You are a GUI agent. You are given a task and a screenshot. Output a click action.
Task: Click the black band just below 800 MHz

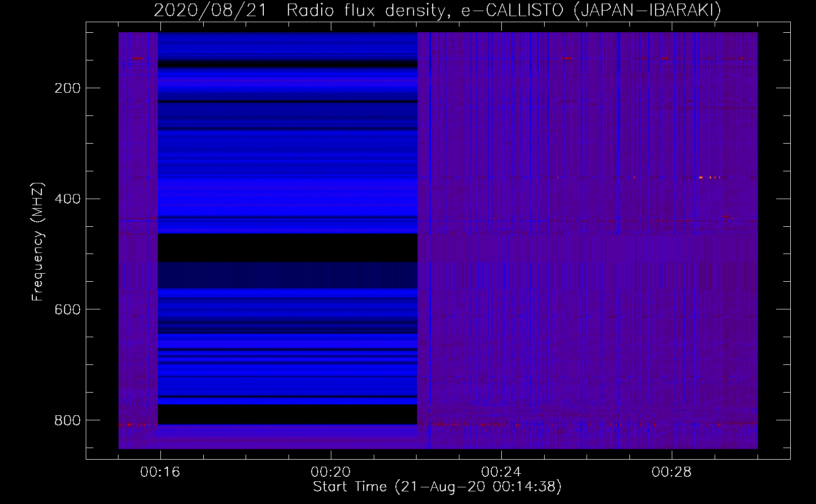click(x=287, y=414)
